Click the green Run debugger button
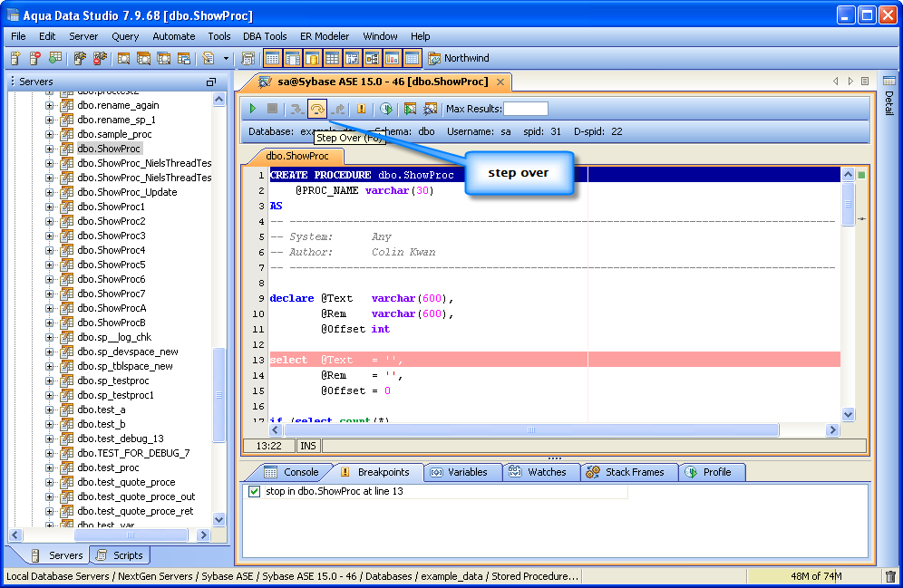The width and height of the screenshot is (903, 588). [x=254, y=109]
